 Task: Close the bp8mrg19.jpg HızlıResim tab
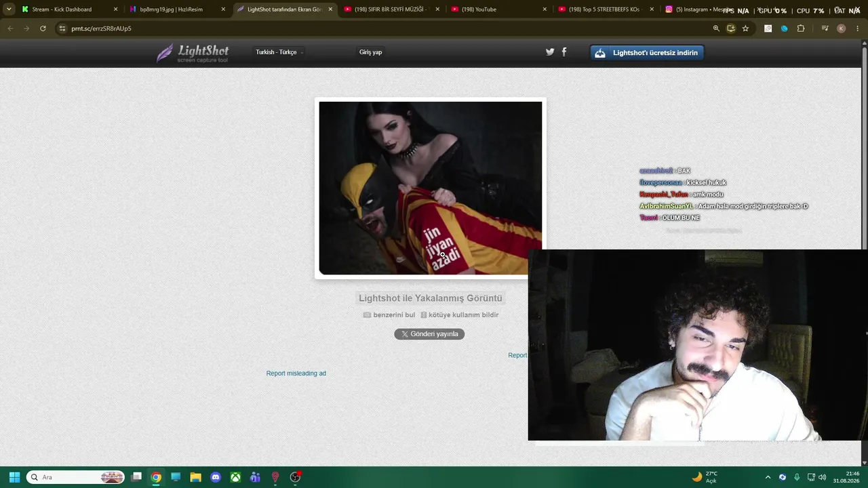223,9
